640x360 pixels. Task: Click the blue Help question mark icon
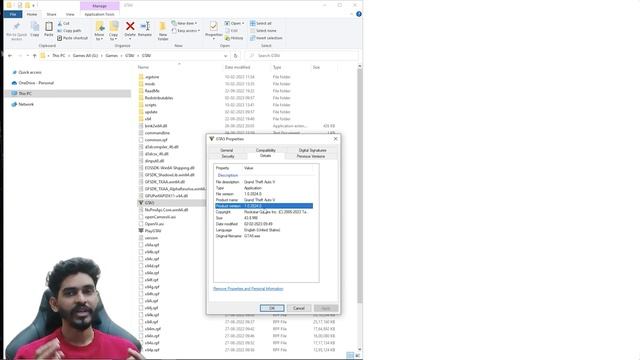click(x=359, y=14)
